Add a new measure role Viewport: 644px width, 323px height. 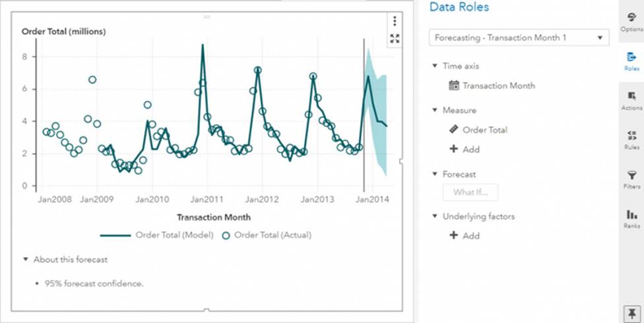coord(465,150)
